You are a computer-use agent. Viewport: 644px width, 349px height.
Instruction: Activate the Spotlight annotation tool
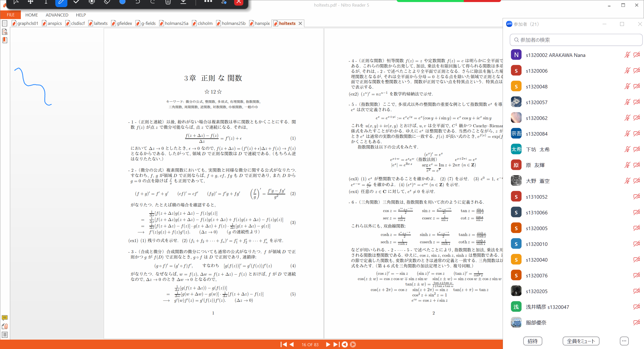pyautogui.click(x=92, y=2)
